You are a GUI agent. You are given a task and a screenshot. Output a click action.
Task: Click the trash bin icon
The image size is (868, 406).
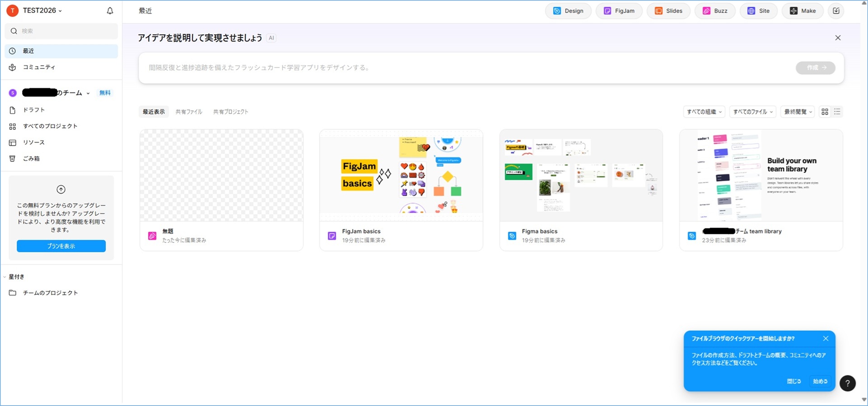13,159
